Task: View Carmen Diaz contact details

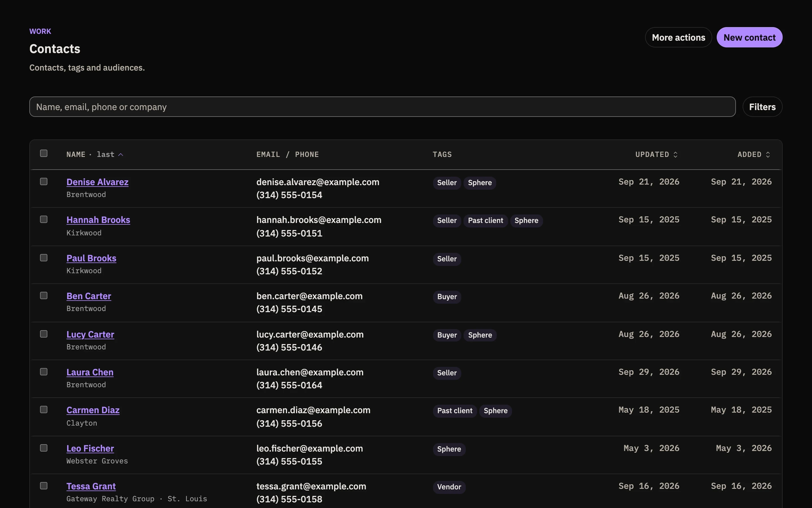Action: tap(93, 410)
